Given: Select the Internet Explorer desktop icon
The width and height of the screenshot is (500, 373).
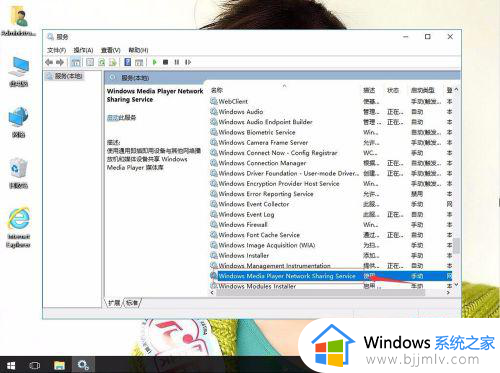Looking at the screenshot, I should pos(19,227).
